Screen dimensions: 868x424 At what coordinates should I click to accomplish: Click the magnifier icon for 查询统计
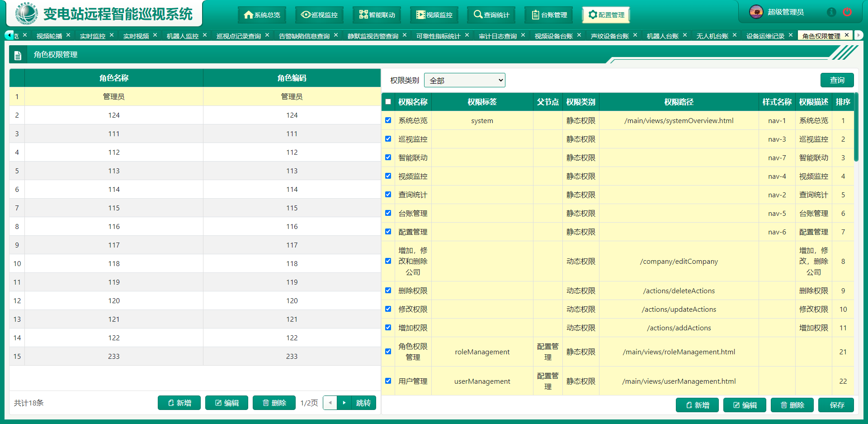coord(478,15)
